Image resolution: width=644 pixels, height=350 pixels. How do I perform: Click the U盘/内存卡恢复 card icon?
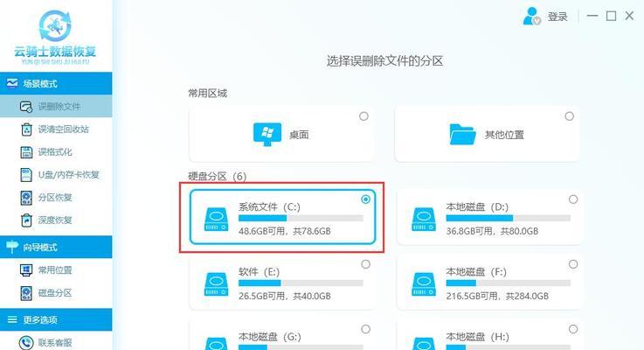[26, 175]
